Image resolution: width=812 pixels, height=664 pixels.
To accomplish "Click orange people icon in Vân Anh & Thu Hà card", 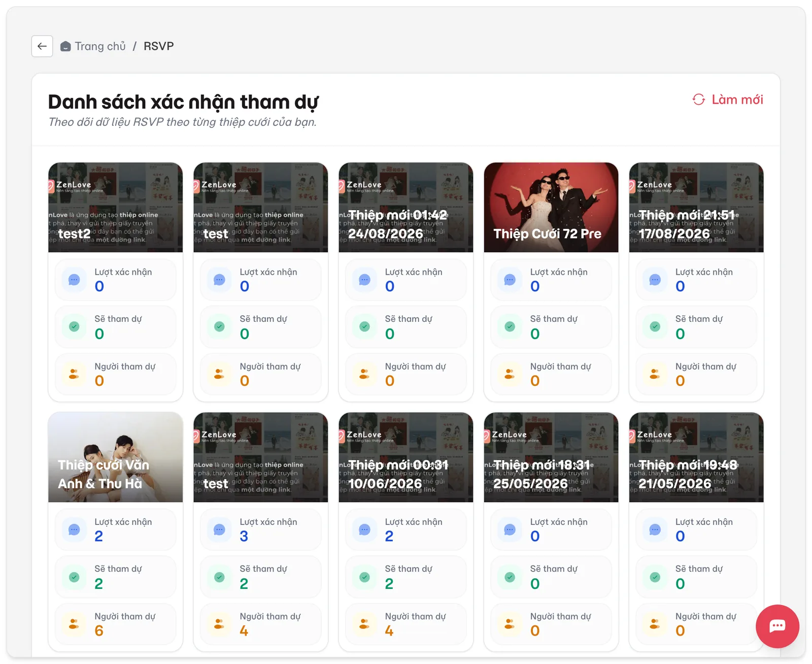I will pos(74,624).
